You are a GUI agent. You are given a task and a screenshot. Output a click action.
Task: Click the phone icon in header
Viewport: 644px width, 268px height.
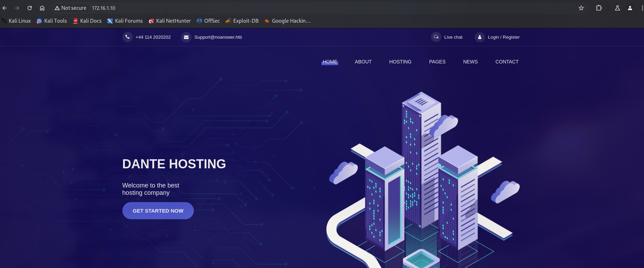pyautogui.click(x=128, y=37)
